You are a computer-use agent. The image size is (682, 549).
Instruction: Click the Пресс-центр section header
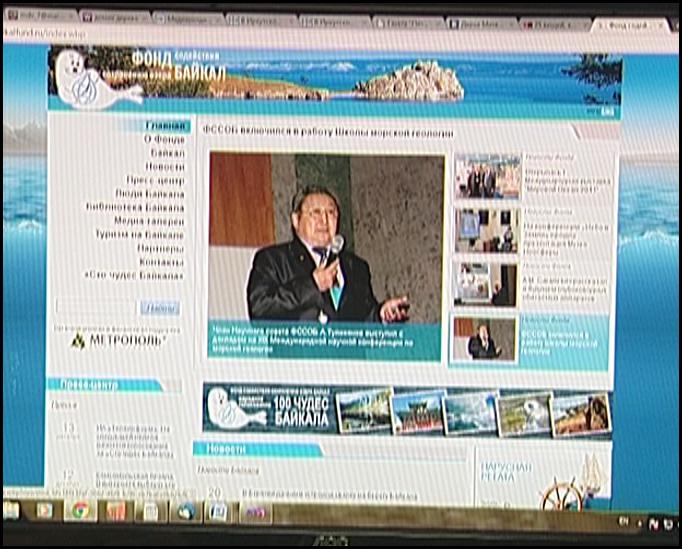tap(104, 385)
